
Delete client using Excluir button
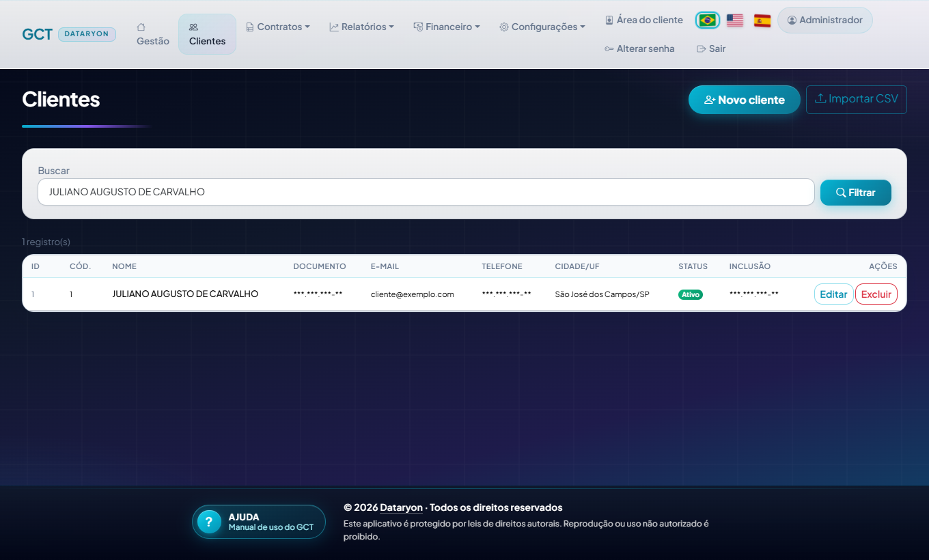[876, 294]
